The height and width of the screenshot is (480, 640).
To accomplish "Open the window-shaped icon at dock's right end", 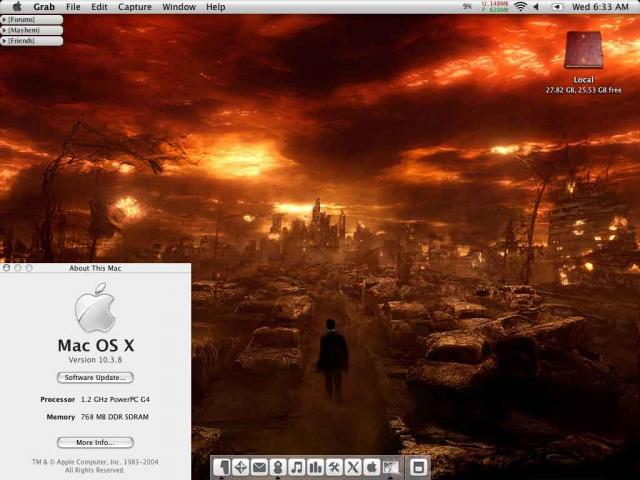I will 418,467.
